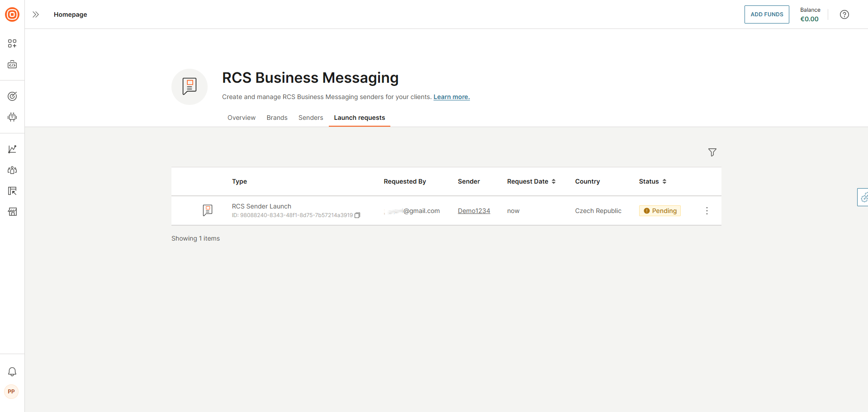The width and height of the screenshot is (868, 412).
Task: Open the filter icon above the table
Action: point(712,152)
